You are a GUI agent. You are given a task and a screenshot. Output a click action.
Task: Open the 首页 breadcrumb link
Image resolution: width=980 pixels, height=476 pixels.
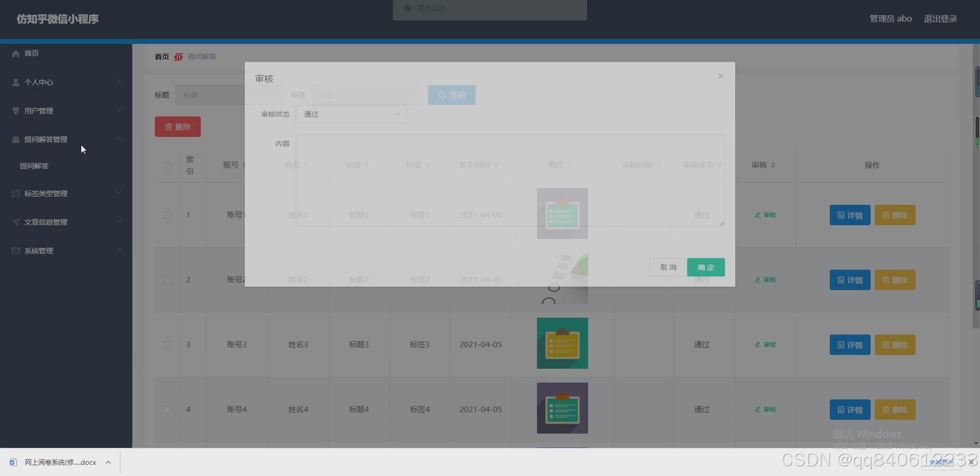tap(162, 57)
